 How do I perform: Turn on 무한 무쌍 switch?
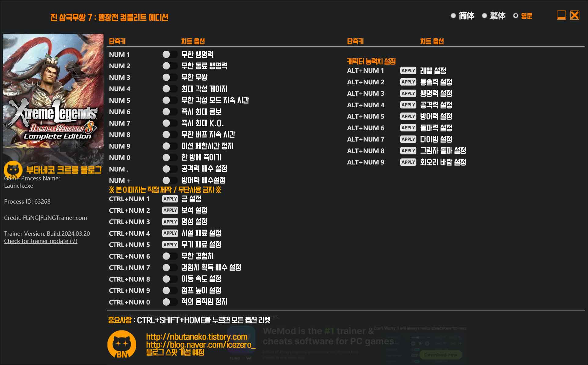point(170,77)
